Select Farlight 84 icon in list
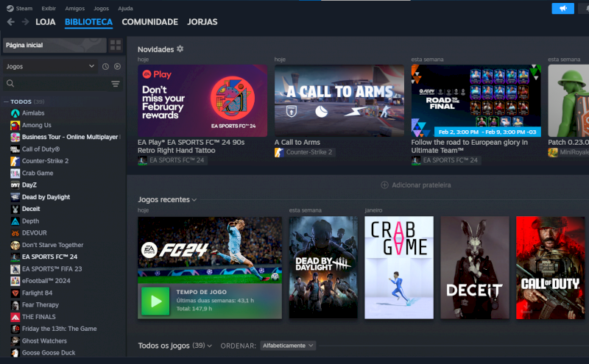This screenshot has width=589, height=364. [15, 293]
